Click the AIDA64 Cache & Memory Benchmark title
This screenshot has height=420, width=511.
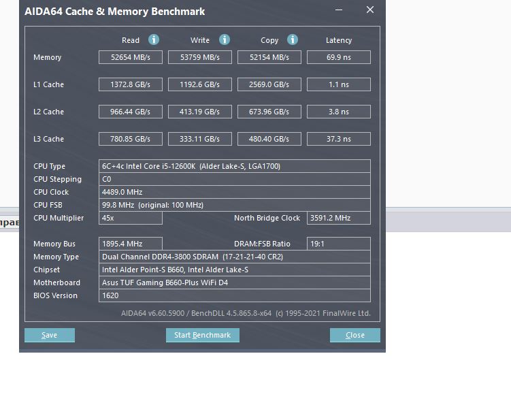(115, 12)
